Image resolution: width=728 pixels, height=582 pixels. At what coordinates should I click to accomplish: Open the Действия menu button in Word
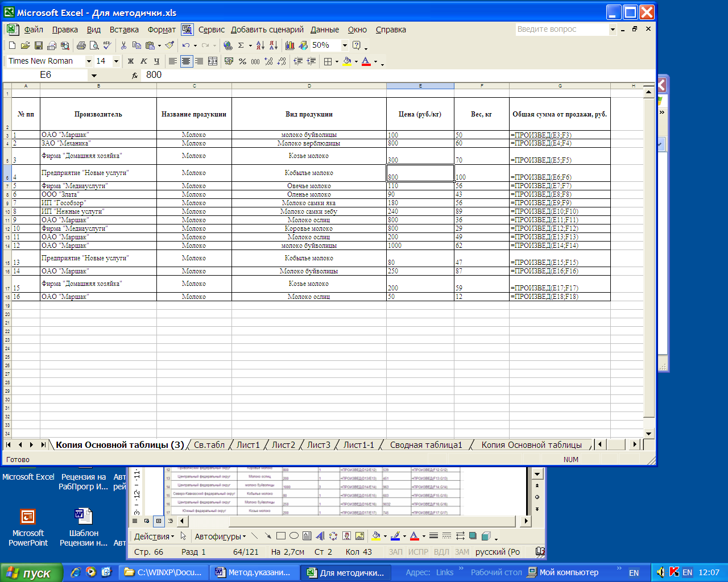[x=154, y=537]
